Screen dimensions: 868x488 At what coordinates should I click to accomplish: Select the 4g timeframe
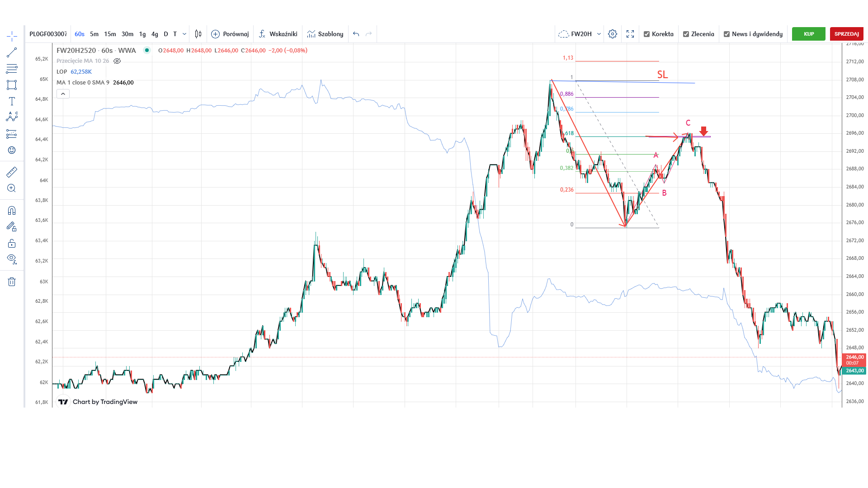(x=155, y=34)
